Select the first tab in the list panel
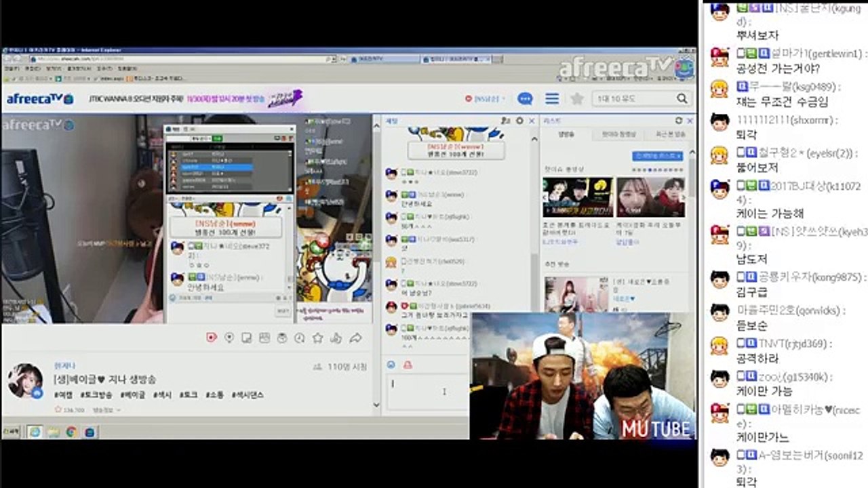 point(566,134)
